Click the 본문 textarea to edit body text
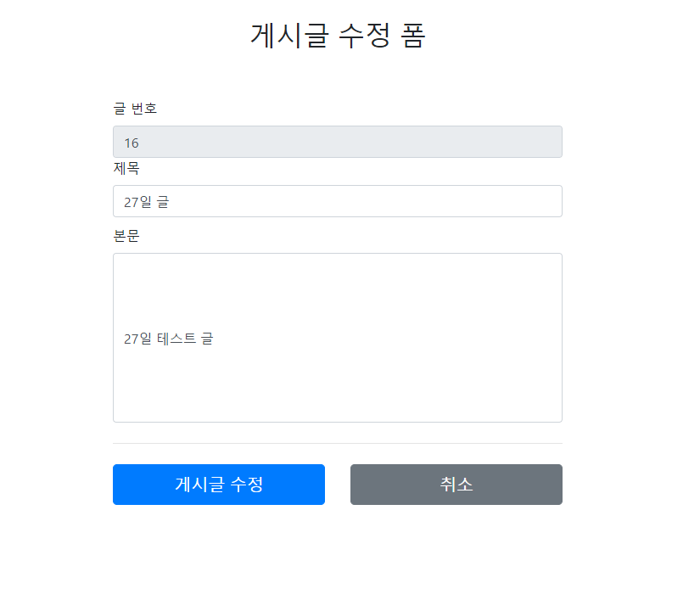This screenshot has height=611, width=700. point(337,337)
